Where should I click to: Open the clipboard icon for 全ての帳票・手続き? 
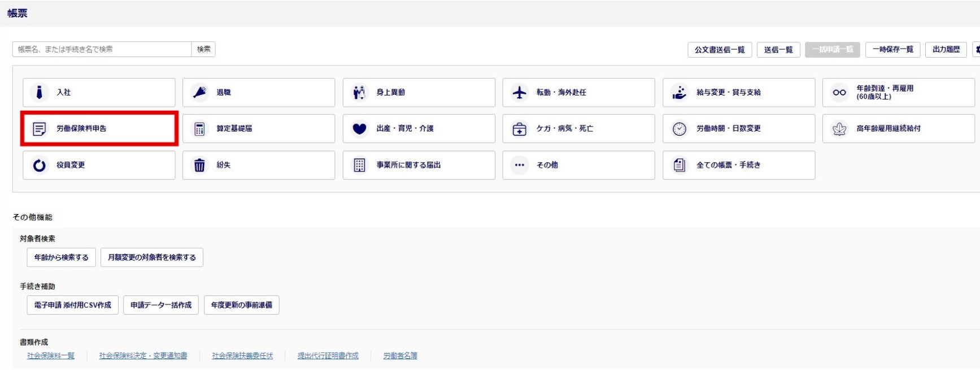(x=680, y=165)
